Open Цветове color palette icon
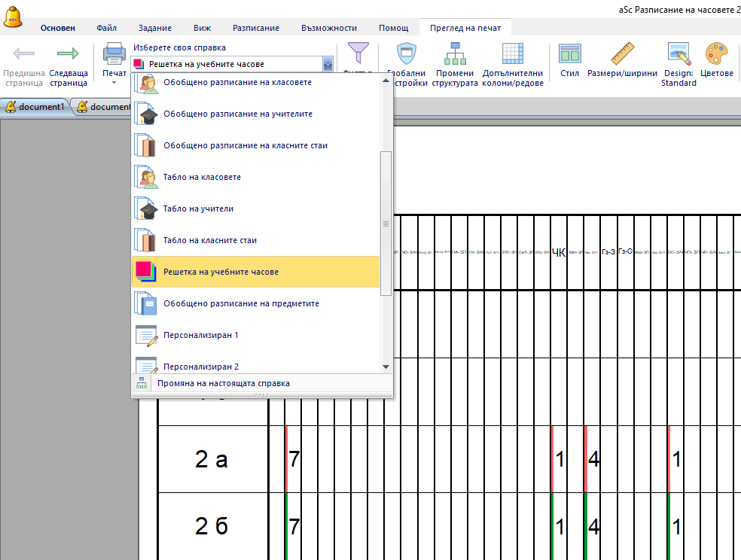This screenshot has height=560, width=741. (x=716, y=54)
